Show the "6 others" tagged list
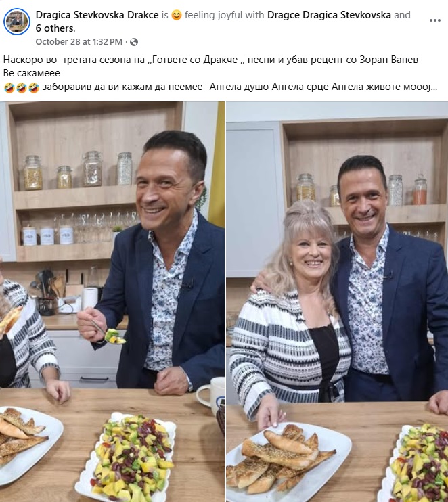Viewport: 448px width, 502px height. (55, 28)
